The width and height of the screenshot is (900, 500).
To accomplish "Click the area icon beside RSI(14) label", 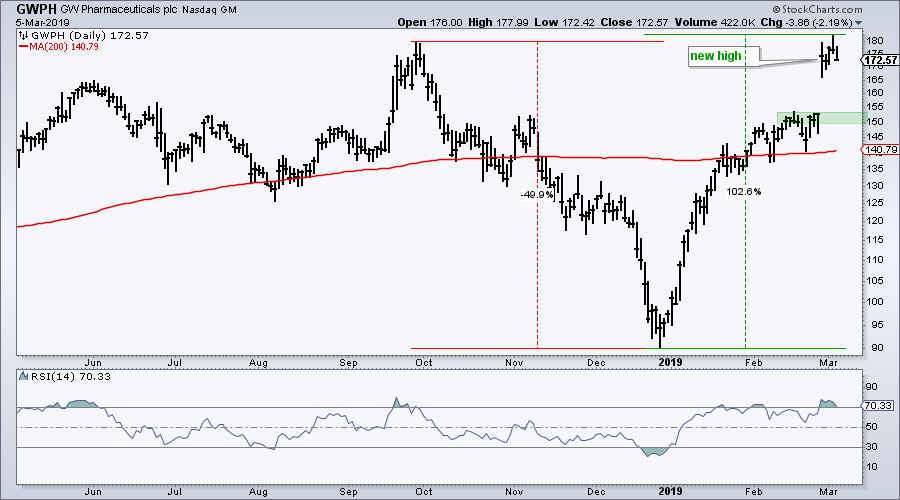I will pyautogui.click(x=24, y=377).
